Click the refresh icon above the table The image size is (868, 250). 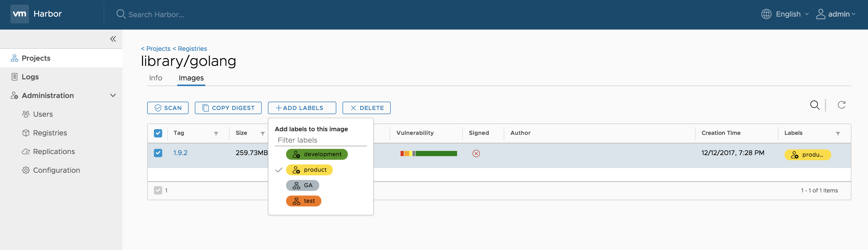tap(841, 105)
